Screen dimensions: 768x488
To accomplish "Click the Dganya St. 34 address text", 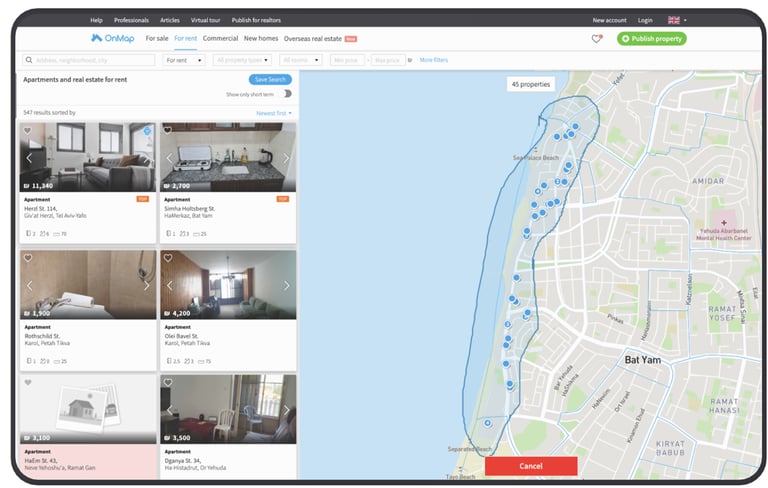I will (185, 461).
